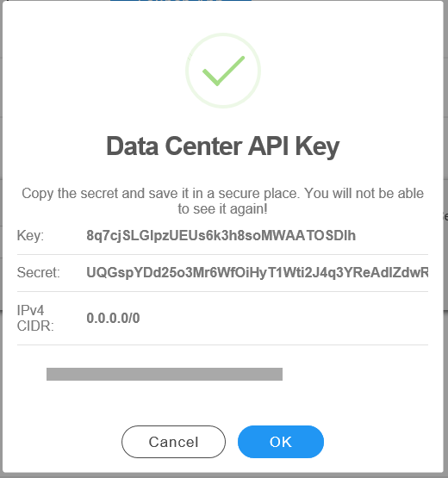Click the dimmed backdrop beneath the dialog
Screen dimensions: 448x478
pos(224,476)
